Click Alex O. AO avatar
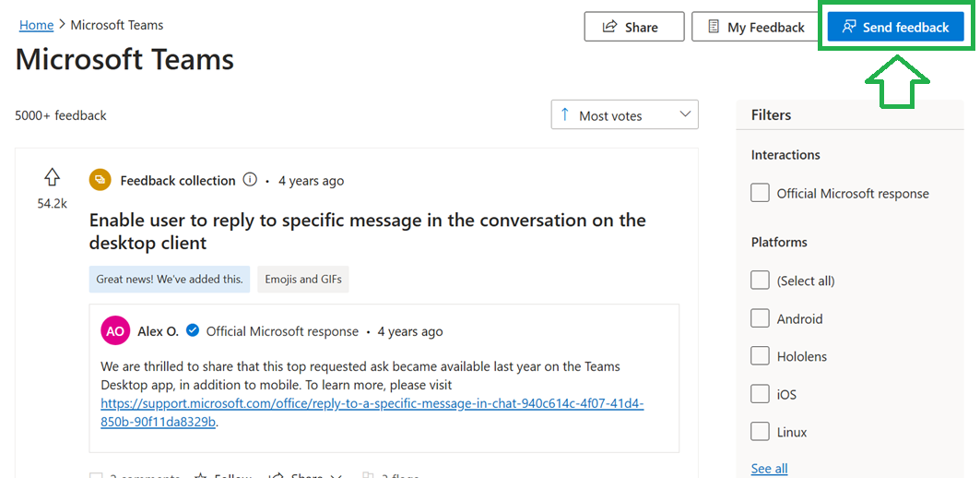The height and width of the screenshot is (478, 980). pos(115,331)
